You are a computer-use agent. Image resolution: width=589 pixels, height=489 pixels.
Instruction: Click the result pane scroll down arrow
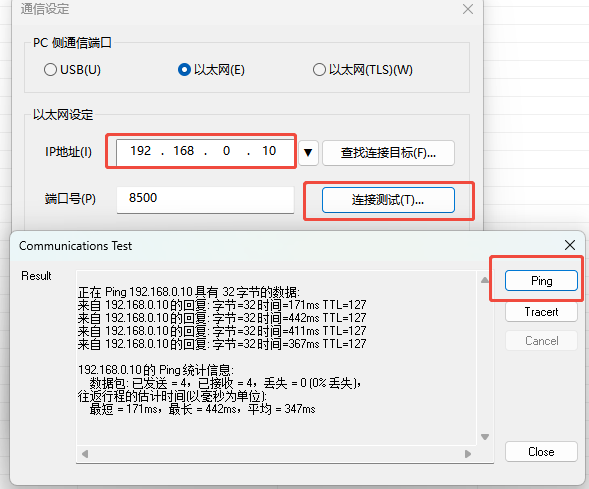click(x=485, y=437)
